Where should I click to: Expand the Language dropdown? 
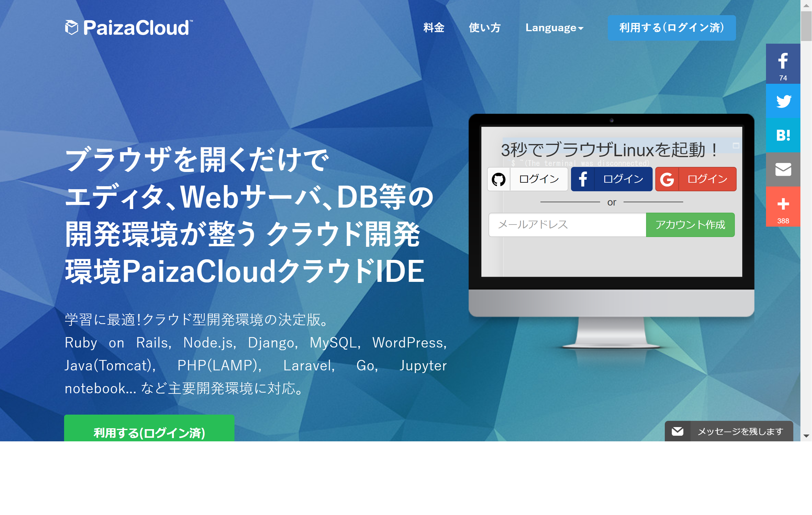554,28
